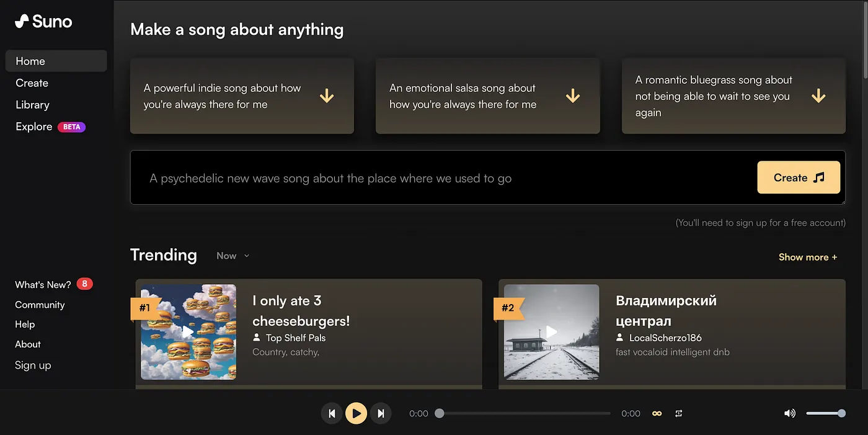The width and height of the screenshot is (868, 435).
Task: Use the bluegrass song prompt arrow
Action: point(818,96)
